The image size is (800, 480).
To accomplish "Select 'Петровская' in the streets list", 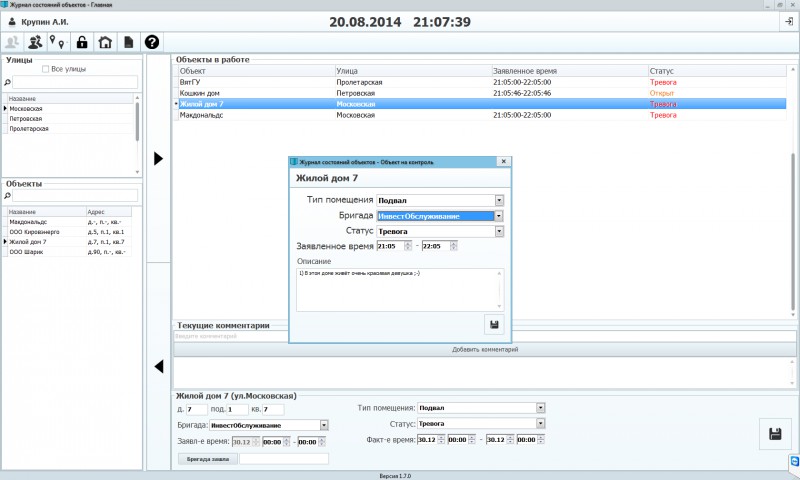I will tap(69, 118).
